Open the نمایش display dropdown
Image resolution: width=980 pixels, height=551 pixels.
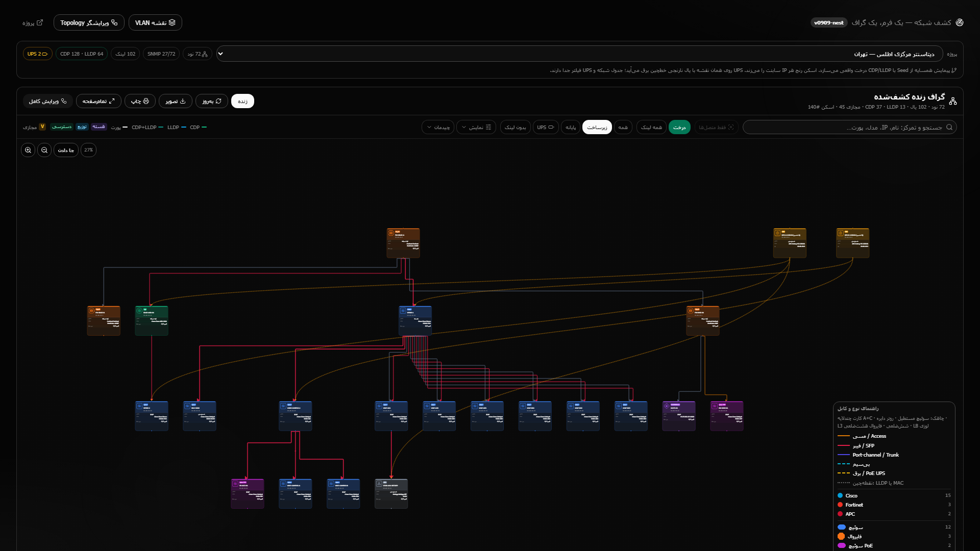pos(476,127)
